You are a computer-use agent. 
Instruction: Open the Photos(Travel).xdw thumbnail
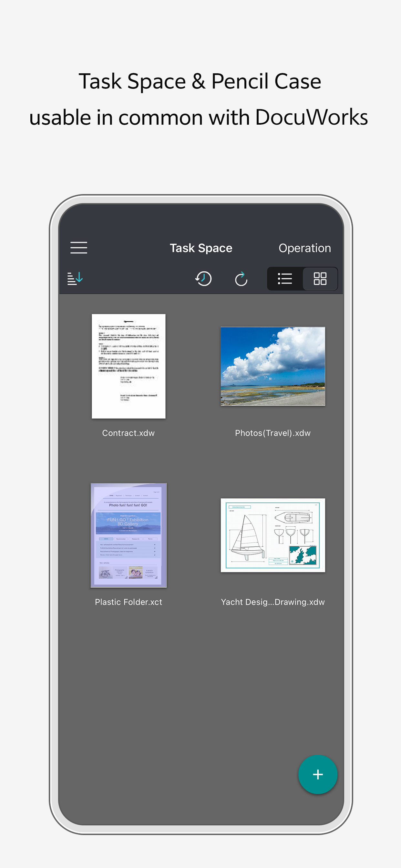[x=273, y=366]
